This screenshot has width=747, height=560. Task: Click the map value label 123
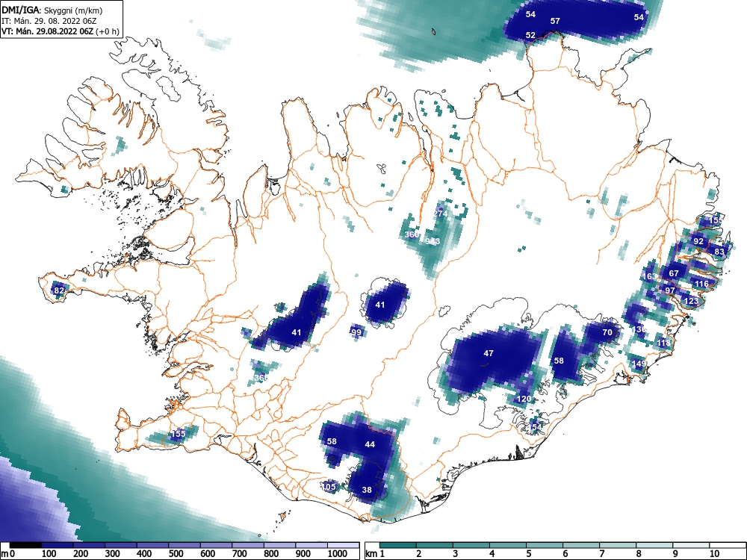click(x=691, y=301)
